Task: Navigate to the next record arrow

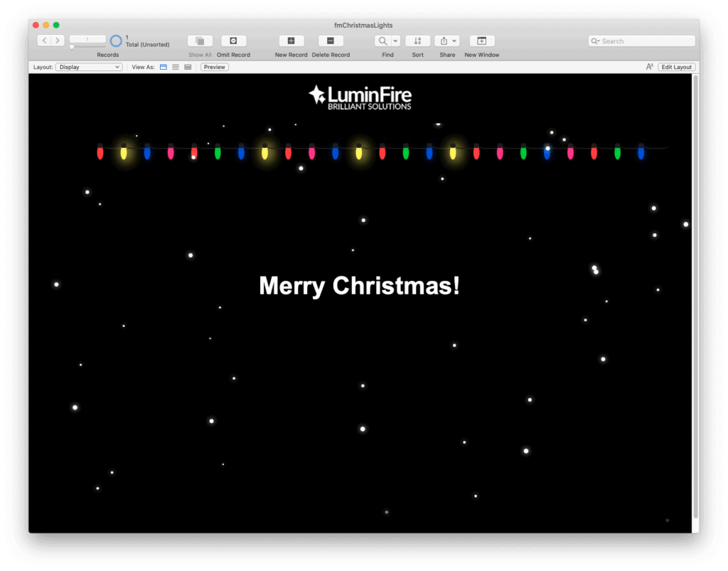Action: point(58,41)
